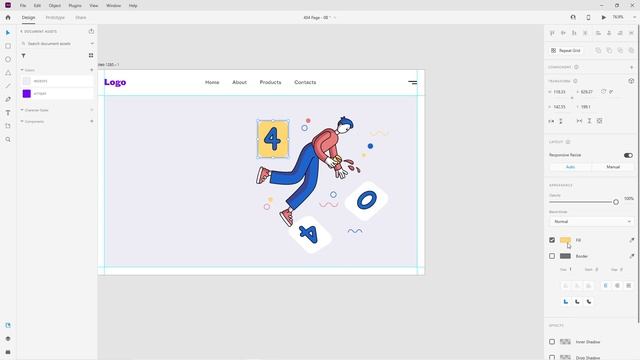This screenshot has width=640, height=360.
Task: Switch to the Prototype tab
Action: coord(55,18)
